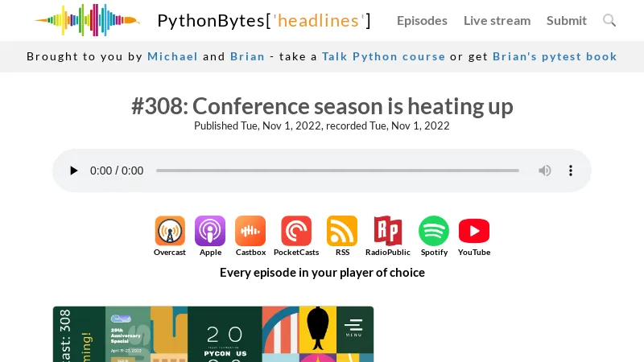Screen dimensions: 644x362
Task: Open Brian's pytest book link
Action: [555, 56]
